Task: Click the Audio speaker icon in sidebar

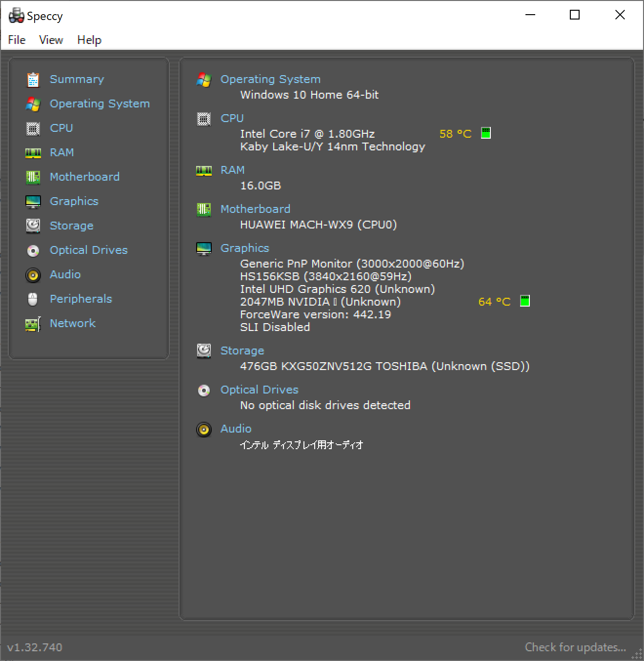Action: pyautogui.click(x=33, y=275)
